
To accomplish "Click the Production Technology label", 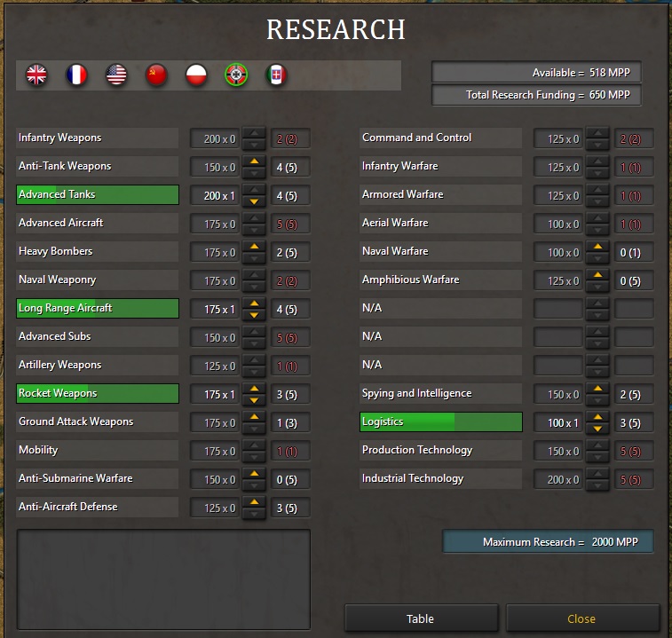I will (x=417, y=450).
